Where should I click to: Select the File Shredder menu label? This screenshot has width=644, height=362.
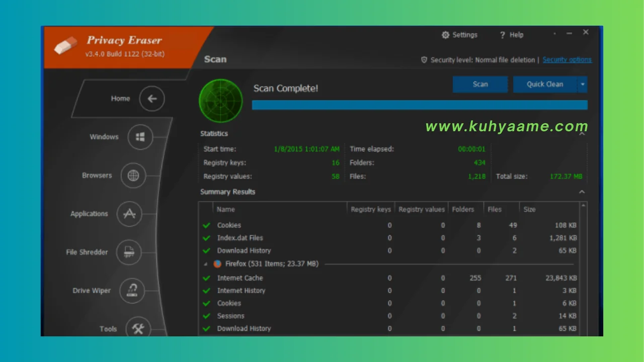click(x=87, y=252)
